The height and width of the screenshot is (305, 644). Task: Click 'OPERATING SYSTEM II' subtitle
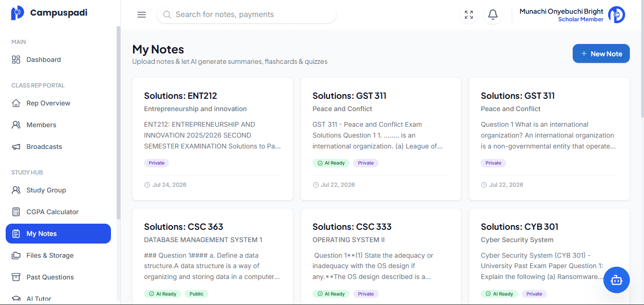[348, 240]
